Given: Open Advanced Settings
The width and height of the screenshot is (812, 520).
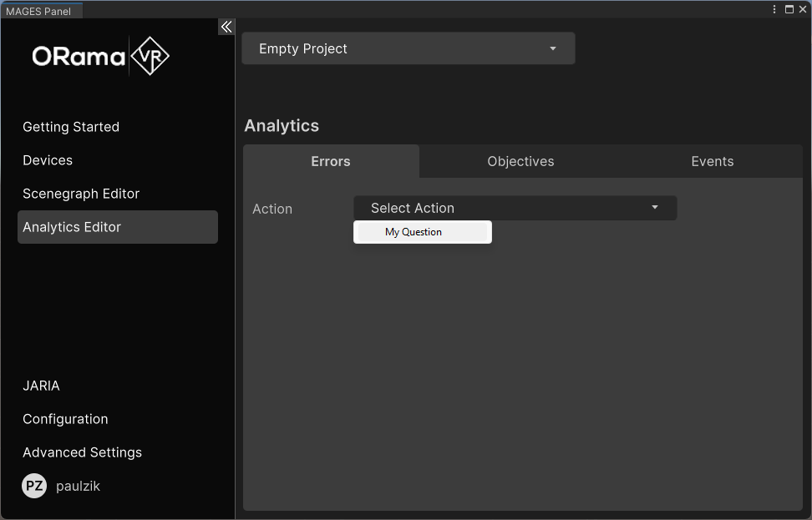Looking at the screenshot, I should pyautogui.click(x=82, y=452).
